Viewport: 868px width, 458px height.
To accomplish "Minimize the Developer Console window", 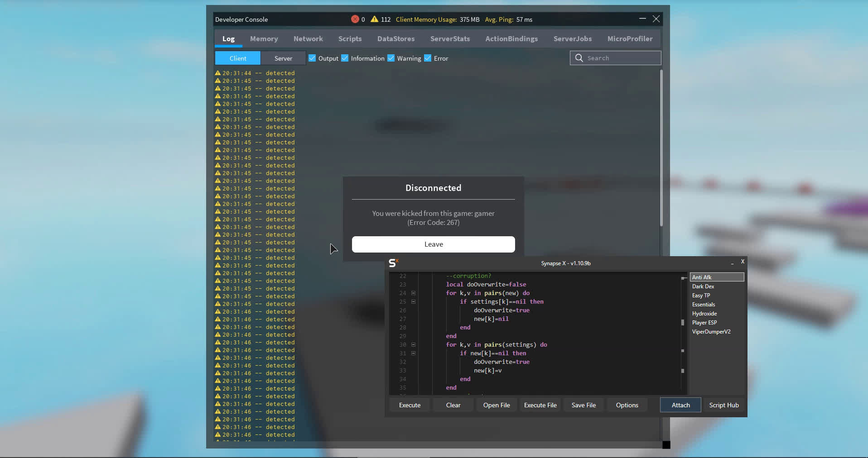I will click(642, 19).
